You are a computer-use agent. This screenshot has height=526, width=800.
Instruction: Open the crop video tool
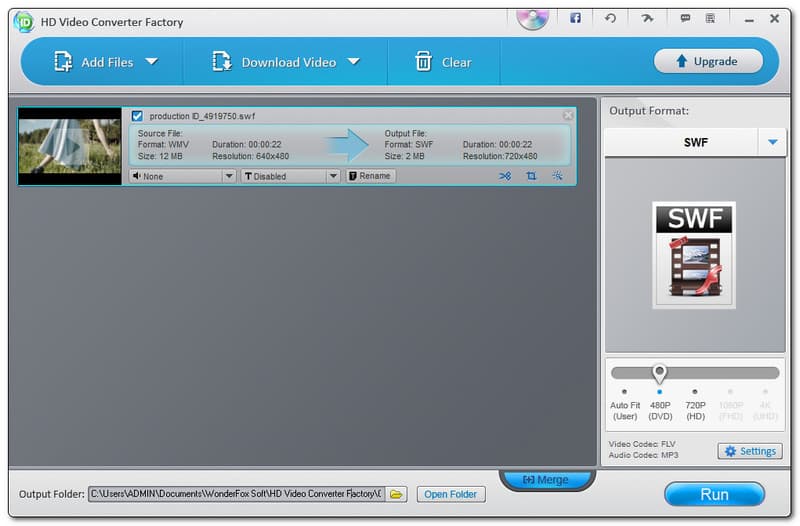click(x=531, y=176)
